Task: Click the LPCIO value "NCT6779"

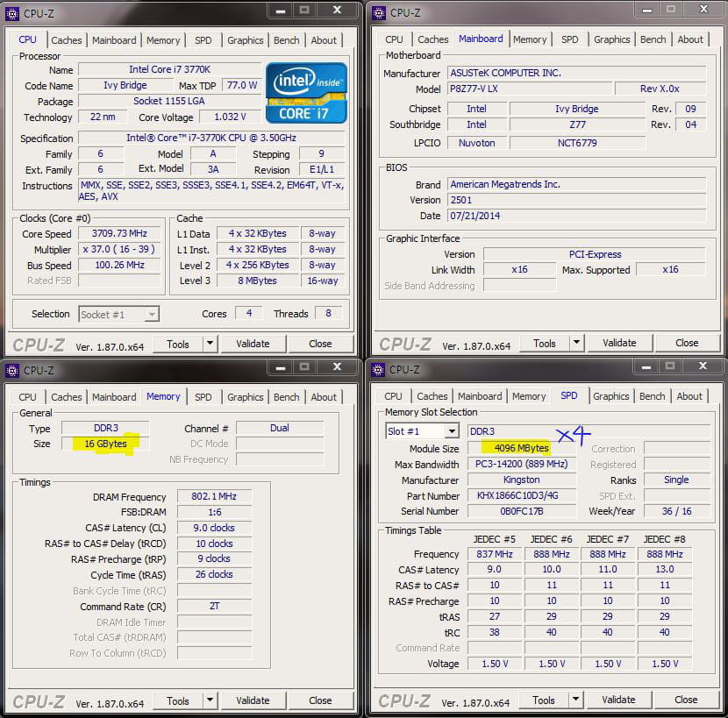Action: click(x=577, y=143)
